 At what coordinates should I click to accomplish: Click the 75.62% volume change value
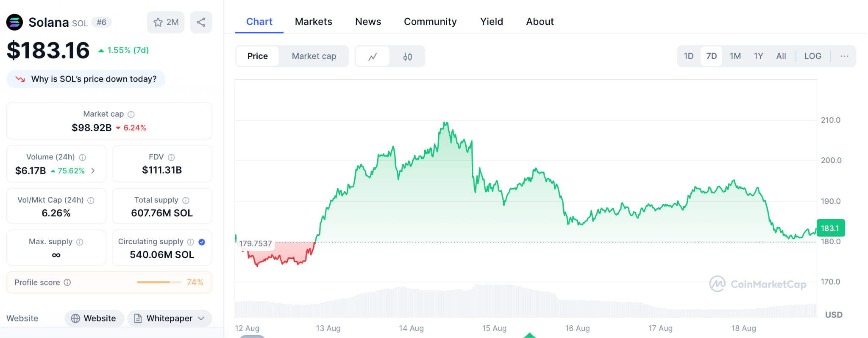pos(68,171)
